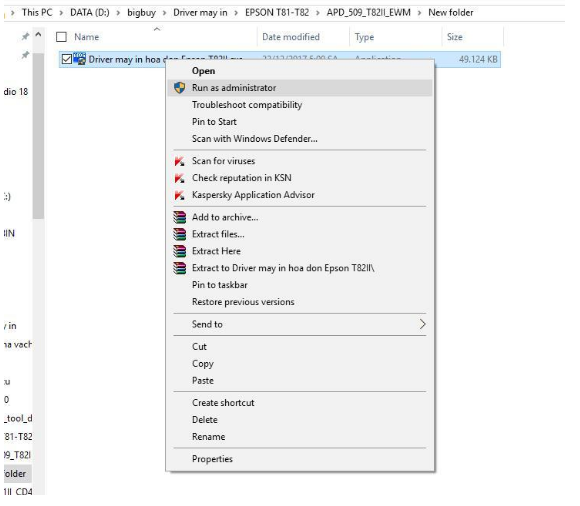Screen dimensions: 580x506
Task: Click the shield icon beside Run as administrator
Action: pyautogui.click(x=179, y=88)
